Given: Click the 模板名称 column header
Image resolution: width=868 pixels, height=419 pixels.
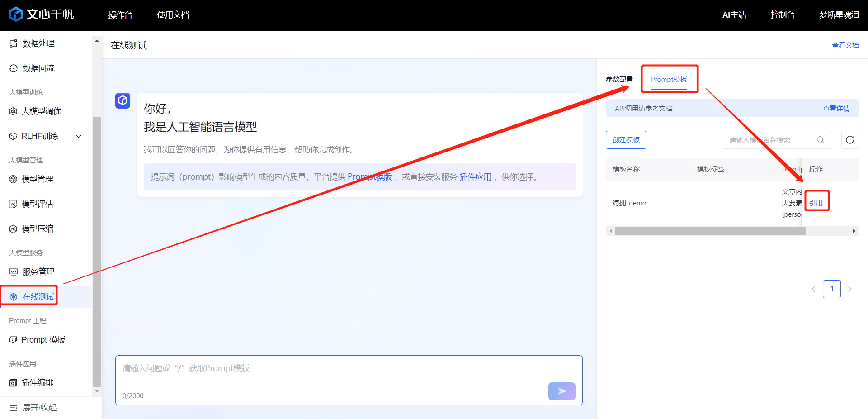Looking at the screenshot, I should click(626, 169).
